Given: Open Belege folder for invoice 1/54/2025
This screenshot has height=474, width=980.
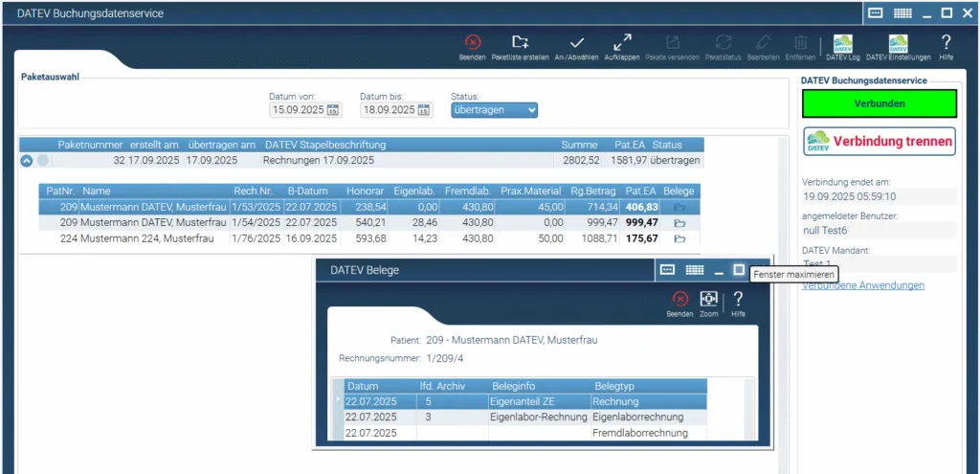Looking at the screenshot, I should click(679, 222).
